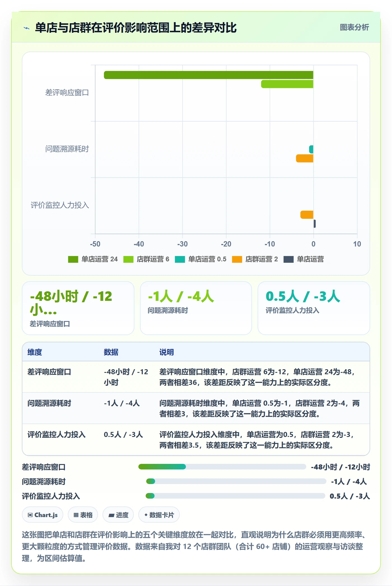This screenshot has height=586, width=392.
Task: Click the Chart.js tag chip
Action: pos(43,515)
